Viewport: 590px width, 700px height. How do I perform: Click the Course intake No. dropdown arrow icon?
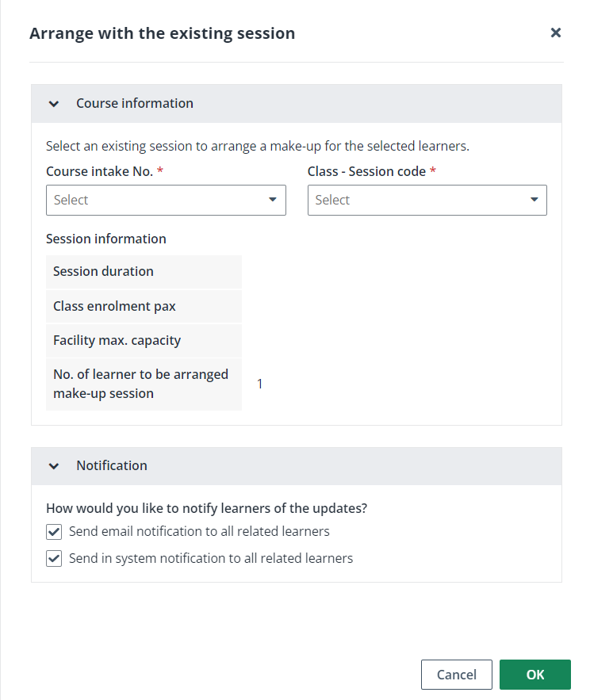[x=273, y=200]
